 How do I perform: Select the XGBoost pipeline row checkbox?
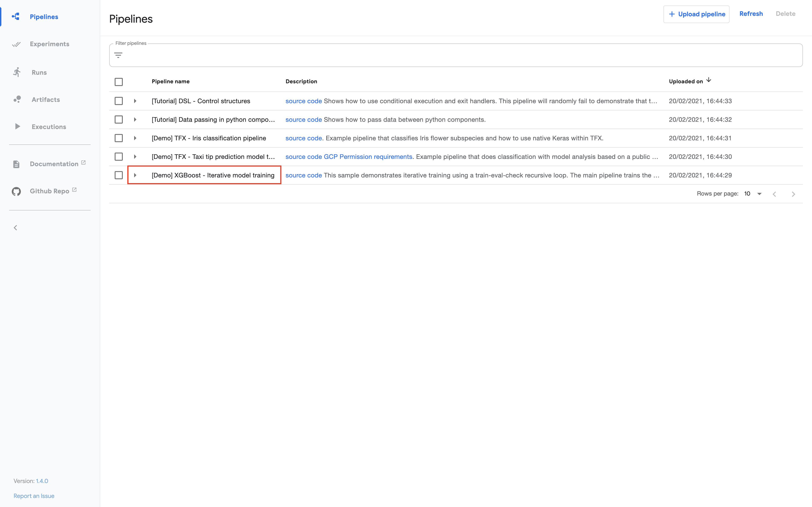tap(118, 175)
